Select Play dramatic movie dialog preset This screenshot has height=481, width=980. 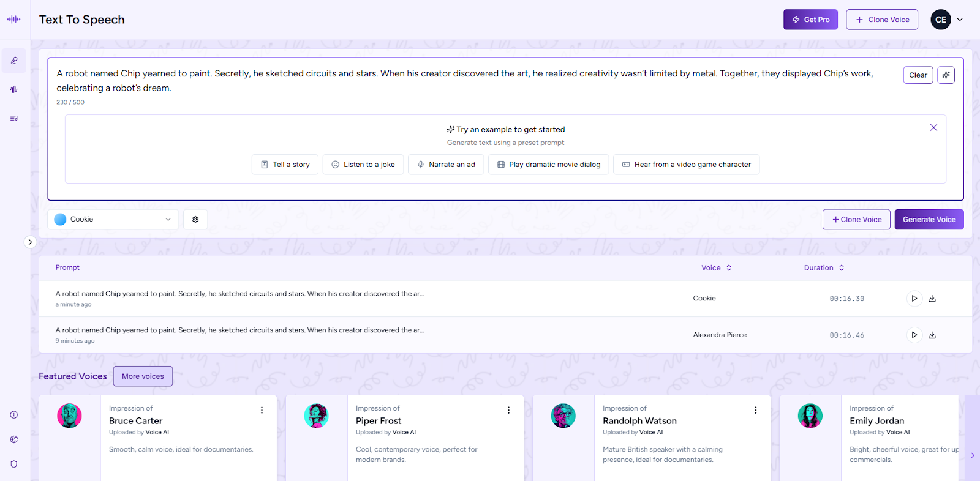pyautogui.click(x=549, y=165)
